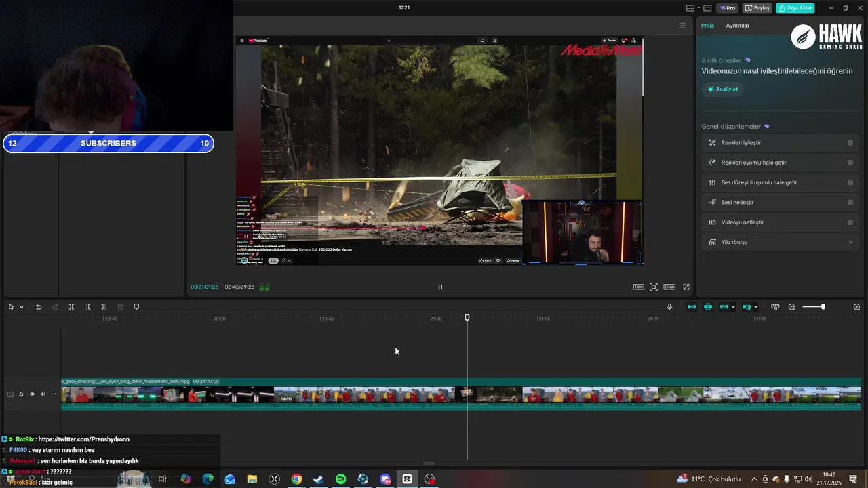The image size is (868, 488).
Task: Lock the main video track
Action: point(21,394)
